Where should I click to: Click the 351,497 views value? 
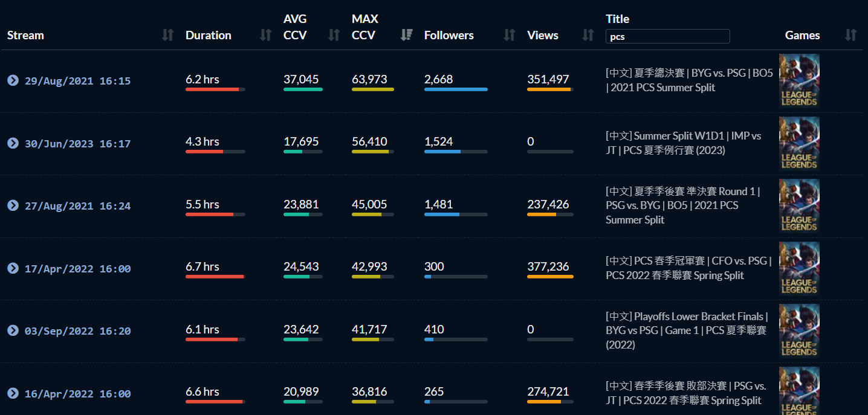pyautogui.click(x=548, y=79)
